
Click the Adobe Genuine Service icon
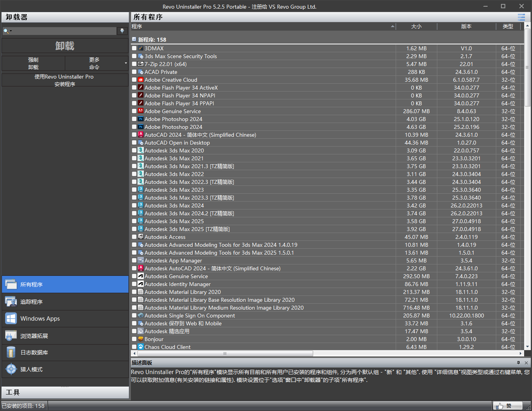(141, 111)
